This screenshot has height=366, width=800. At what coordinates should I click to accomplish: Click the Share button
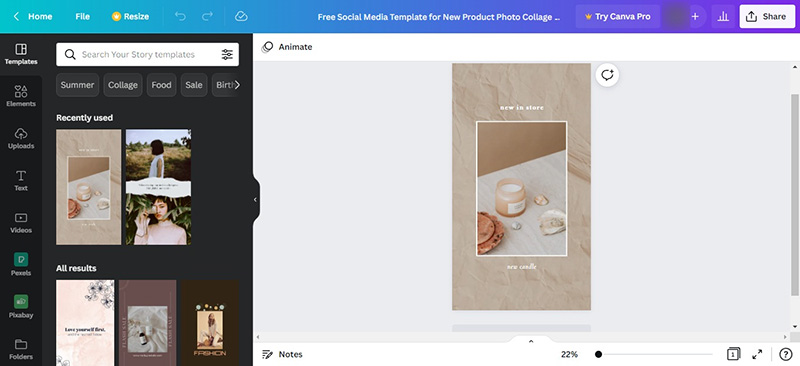click(x=767, y=16)
